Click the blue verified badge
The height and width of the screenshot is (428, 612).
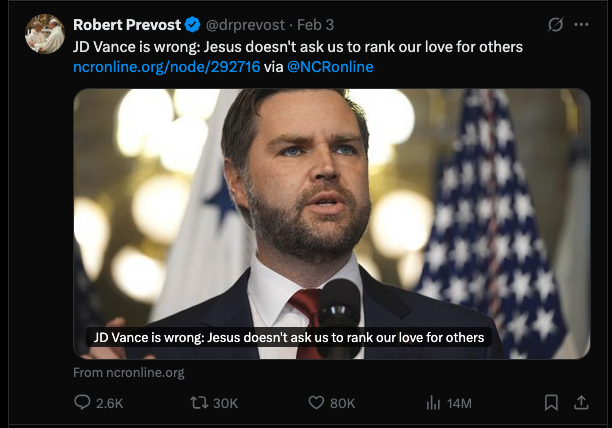tap(192, 25)
